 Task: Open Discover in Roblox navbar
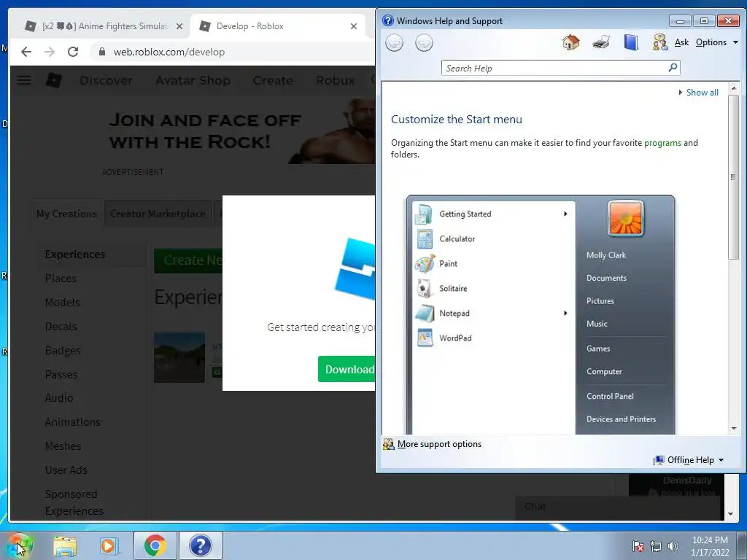tap(106, 80)
